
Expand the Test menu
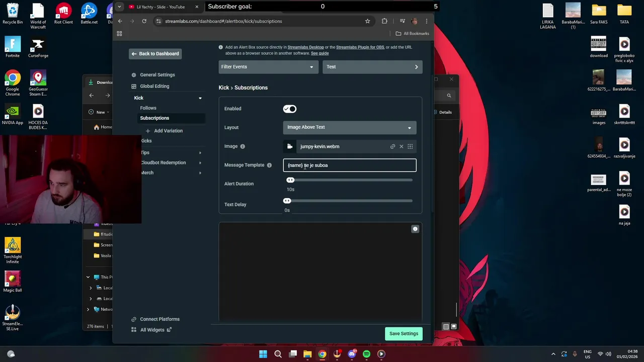pos(372,67)
